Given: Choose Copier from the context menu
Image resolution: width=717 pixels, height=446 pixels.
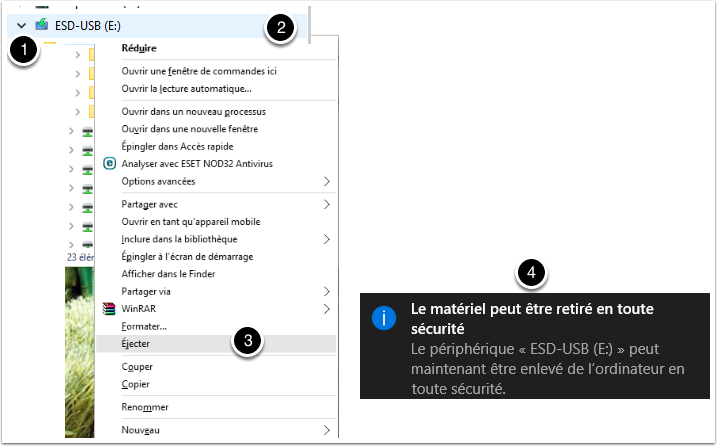Looking at the screenshot, I should 137,384.
